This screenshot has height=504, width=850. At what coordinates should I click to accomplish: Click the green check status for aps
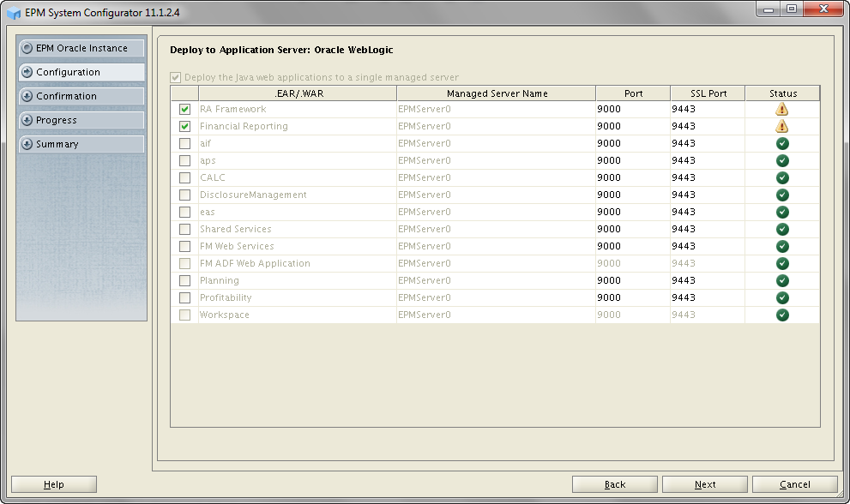pos(782,161)
